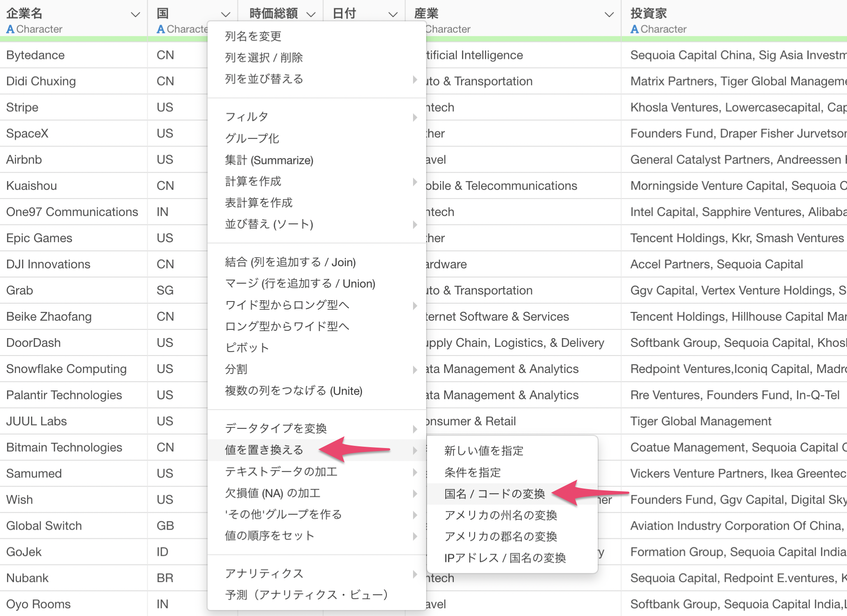Click the Character type icon under 企業名
Image resolution: width=847 pixels, height=616 pixels.
(10, 29)
